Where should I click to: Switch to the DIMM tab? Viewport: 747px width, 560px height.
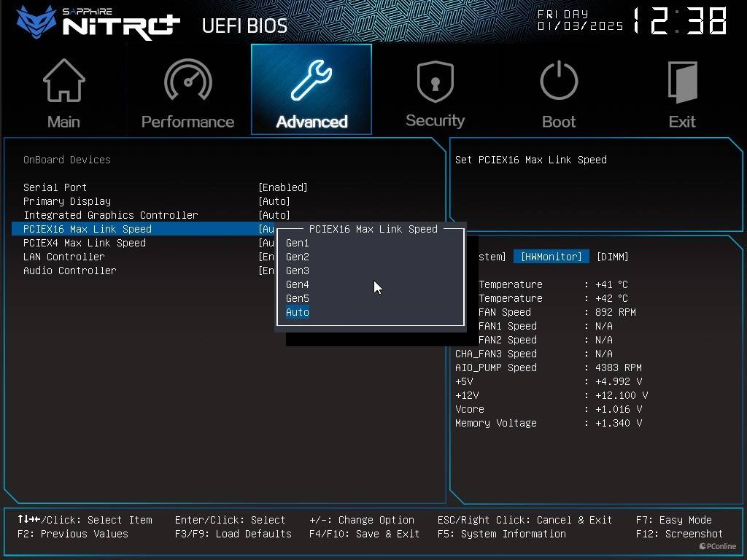[x=612, y=257]
